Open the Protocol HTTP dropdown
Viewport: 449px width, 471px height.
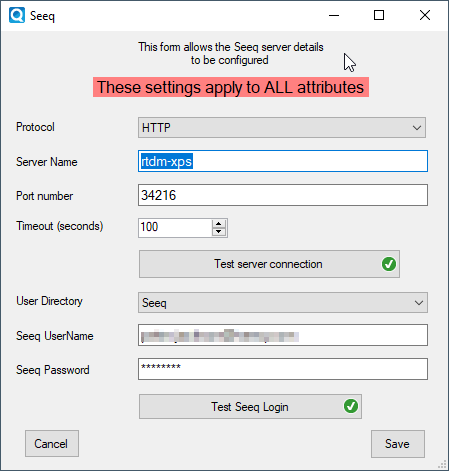pos(282,127)
